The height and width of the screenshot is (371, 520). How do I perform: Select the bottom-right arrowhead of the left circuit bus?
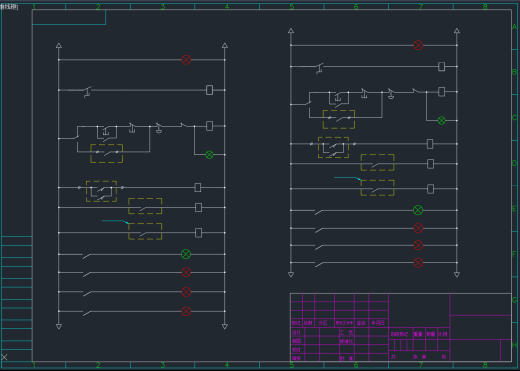(x=225, y=326)
